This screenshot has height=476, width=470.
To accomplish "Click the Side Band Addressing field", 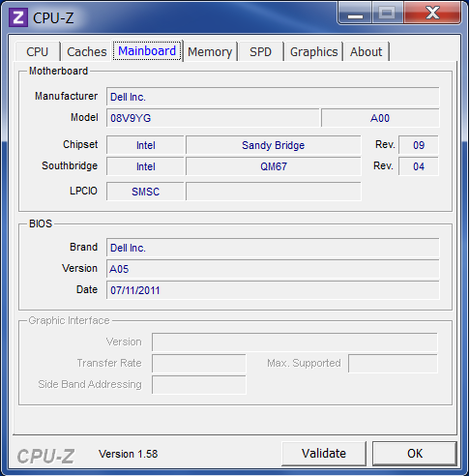I will tap(199, 385).
